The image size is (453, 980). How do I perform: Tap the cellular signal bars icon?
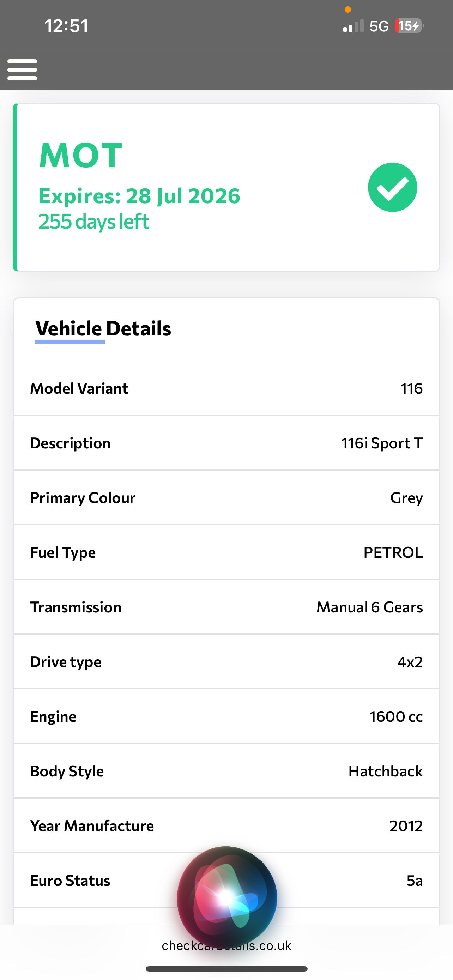tap(353, 26)
